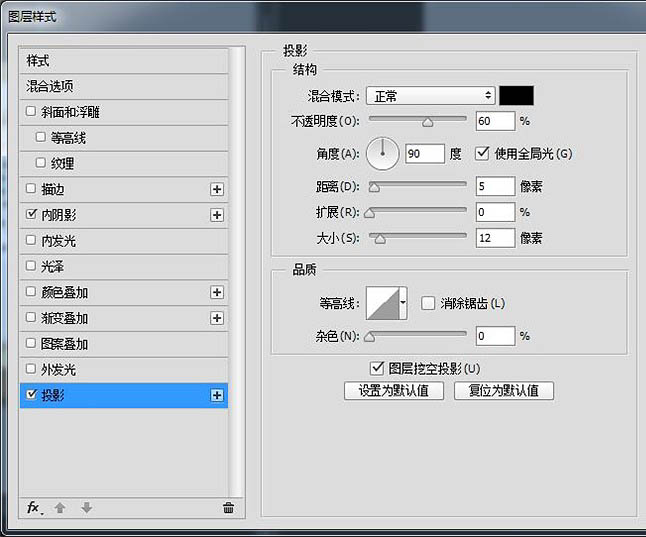Click the plus icon beside 内阴影
The image size is (646, 537).
click(216, 215)
